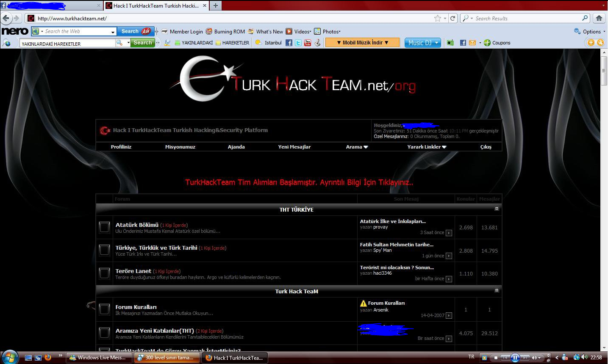Image resolution: width=608 pixels, height=364 pixels.
Task: Click the orange plus toolbar icon
Action: pyautogui.click(x=591, y=42)
